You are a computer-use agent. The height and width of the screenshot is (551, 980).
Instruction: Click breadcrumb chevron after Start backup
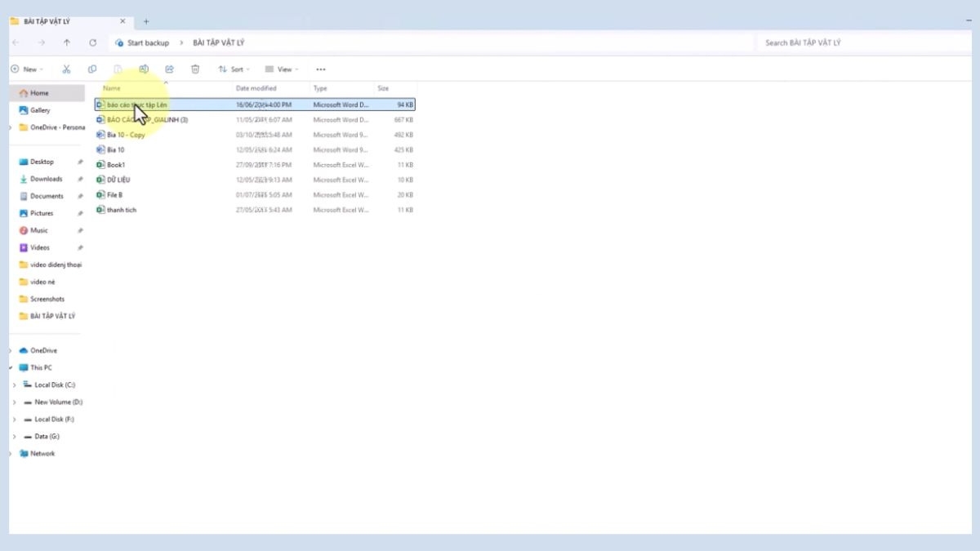[180, 42]
